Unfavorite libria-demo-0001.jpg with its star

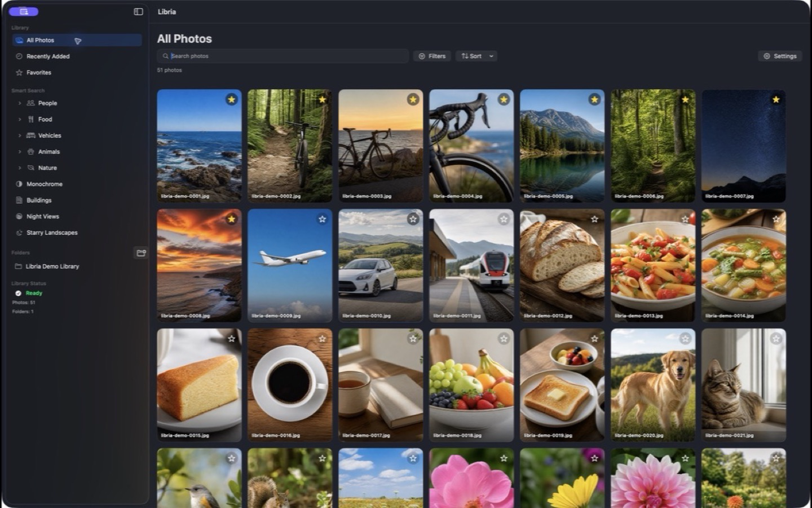point(231,99)
